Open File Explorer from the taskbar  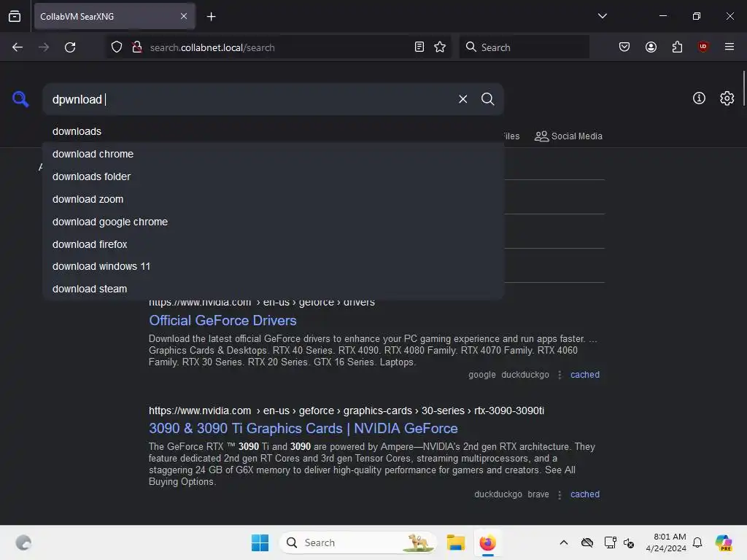coord(455,542)
